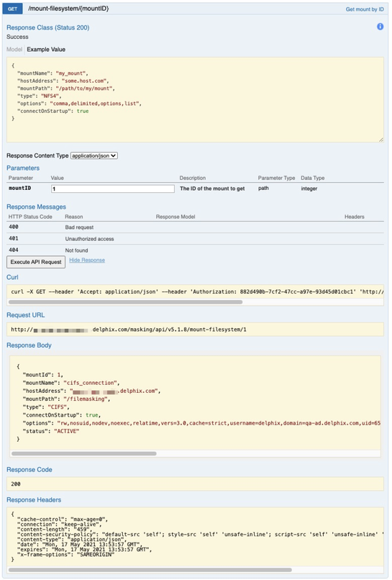Open the /mount-filesystem/{mountID} endpoint path
Viewport: 392px width, 580px height.
tap(69, 8)
